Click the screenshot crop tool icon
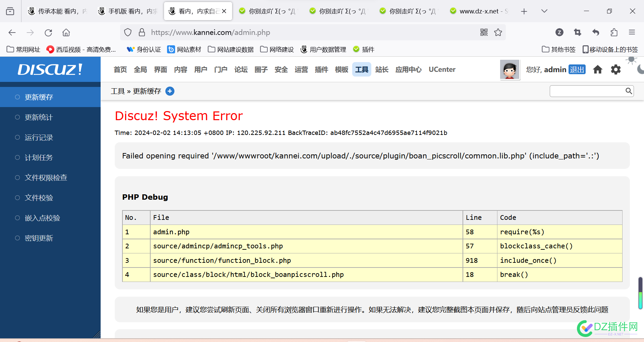The width and height of the screenshot is (644, 342). point(578,32)
